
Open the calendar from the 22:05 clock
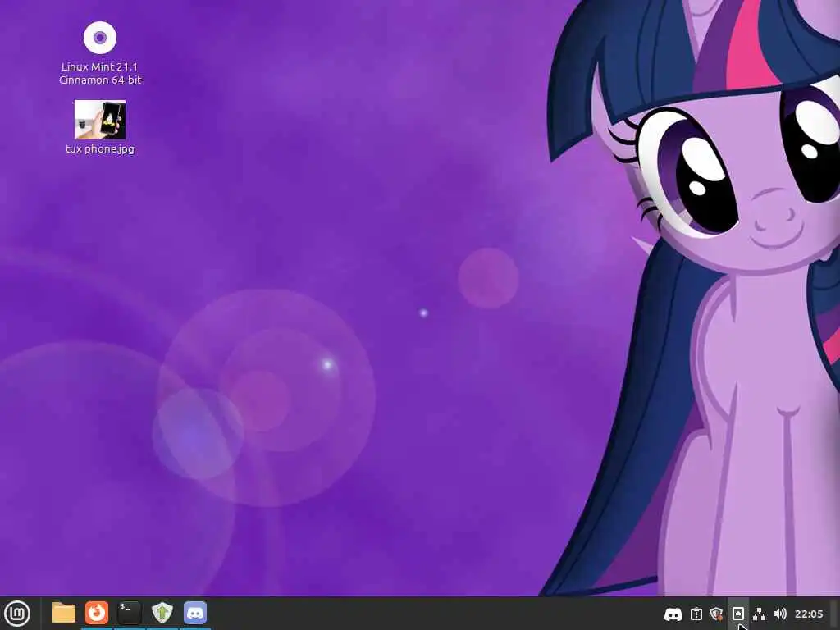[x=808, y=614]
